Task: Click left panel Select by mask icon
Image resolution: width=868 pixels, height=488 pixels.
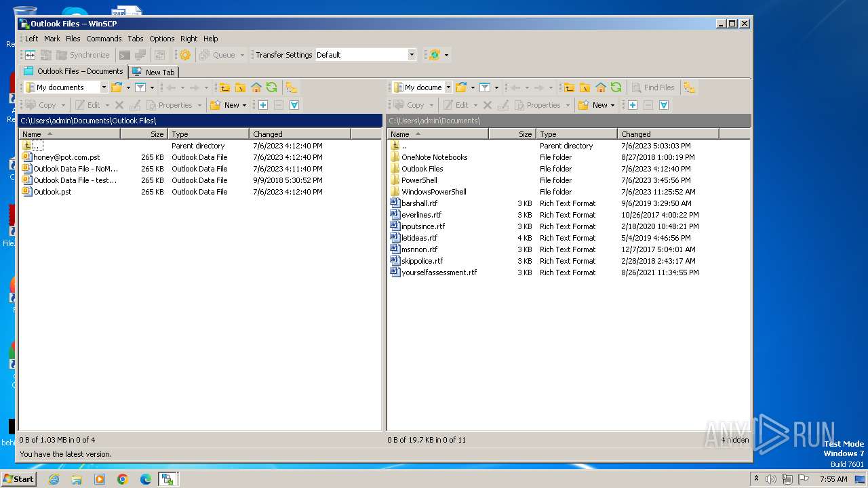Action: (294, 105)
